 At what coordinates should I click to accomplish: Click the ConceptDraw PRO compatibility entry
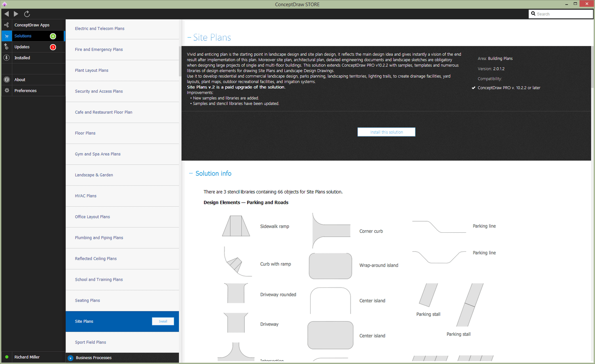(x=509, y=88)
